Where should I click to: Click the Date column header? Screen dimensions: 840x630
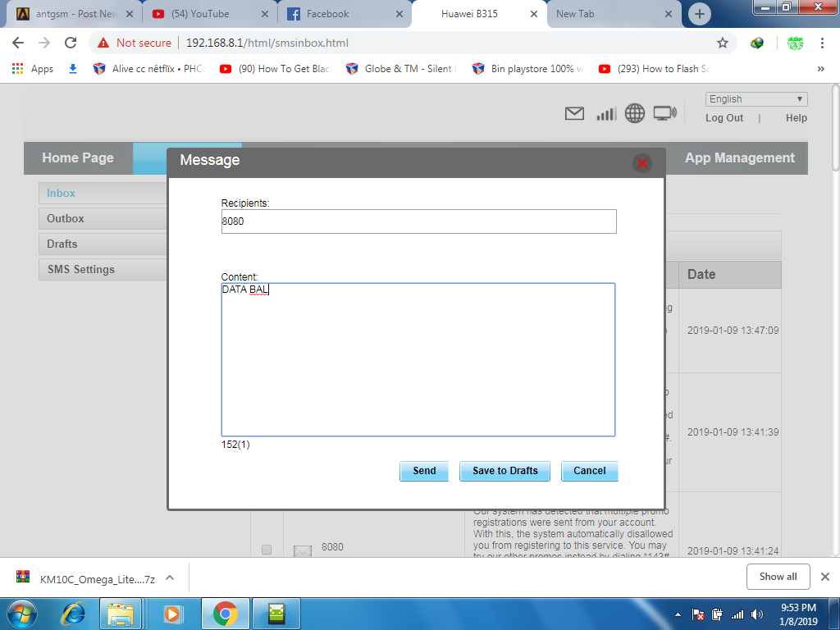pyautogui.click(x=729, y=275)
